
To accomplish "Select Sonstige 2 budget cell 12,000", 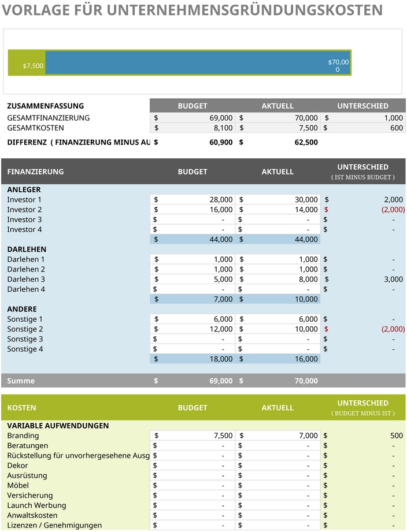I will click(193, 329).
